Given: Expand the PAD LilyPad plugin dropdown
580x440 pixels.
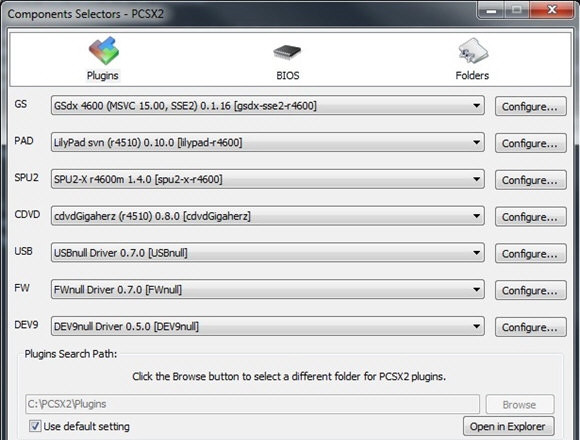Looking at the screenshot, I should click(267, 142).
